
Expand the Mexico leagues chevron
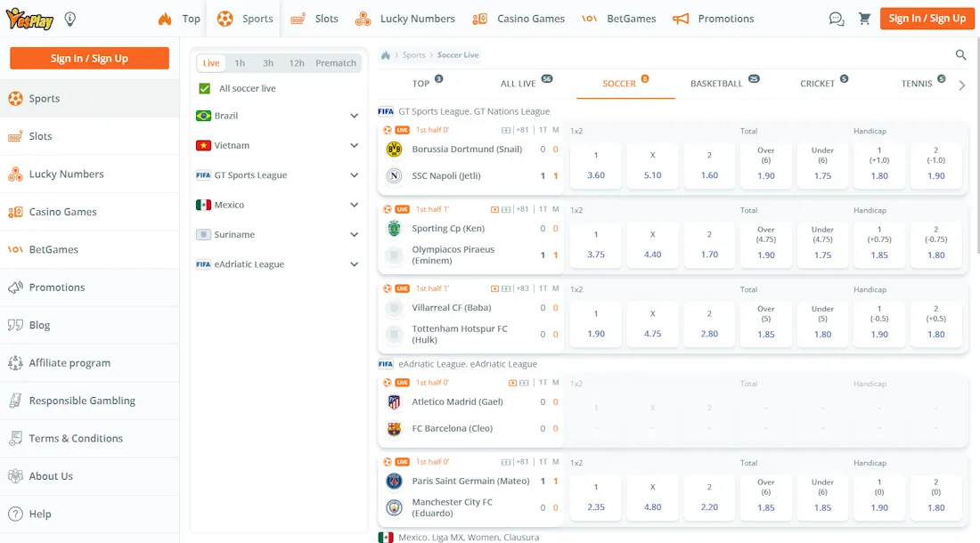355,204
